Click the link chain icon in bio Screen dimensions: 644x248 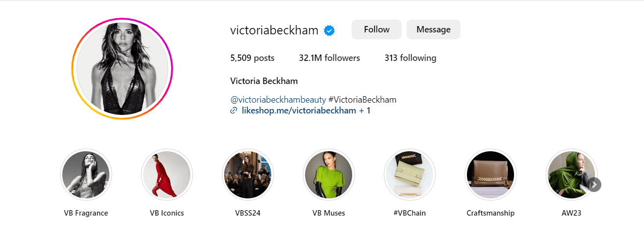tap(233, 110)
